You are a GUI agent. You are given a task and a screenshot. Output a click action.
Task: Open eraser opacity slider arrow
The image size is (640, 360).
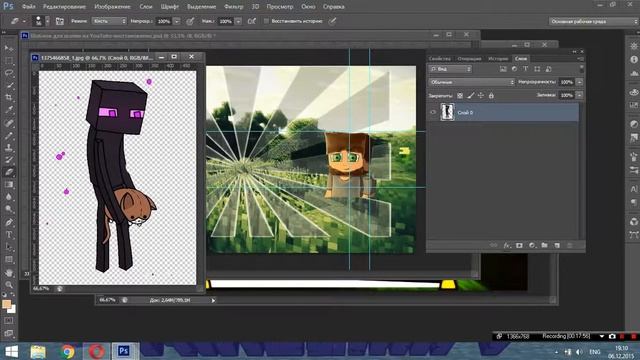(177, 21)
